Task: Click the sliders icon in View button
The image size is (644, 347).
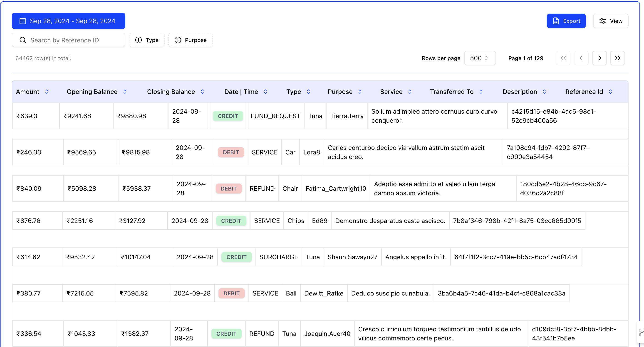Action: [602, 21]
